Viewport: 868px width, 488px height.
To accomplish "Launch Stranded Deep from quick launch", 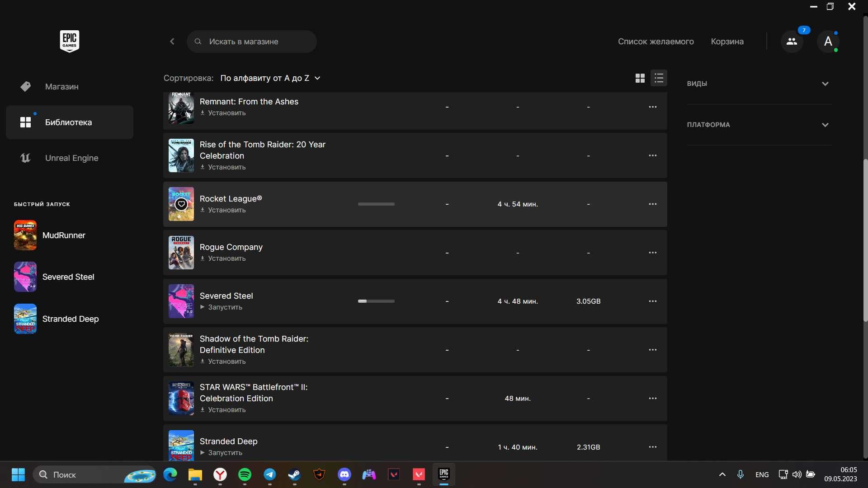I will [57, 319].
